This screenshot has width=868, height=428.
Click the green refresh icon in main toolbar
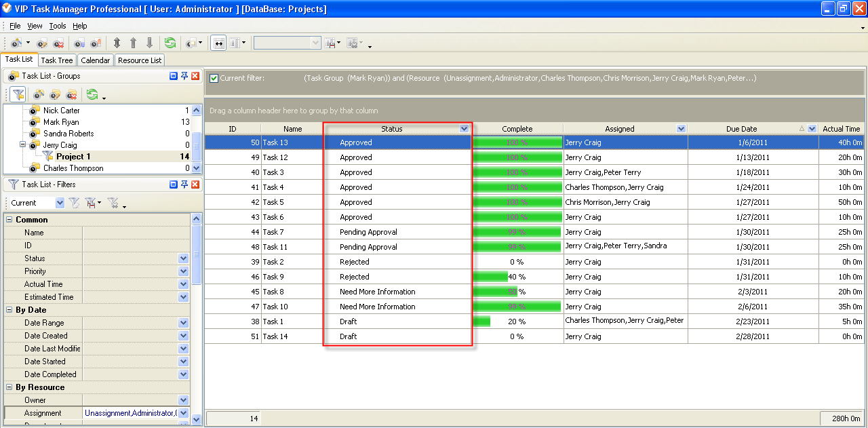click(x=170, y=43)
